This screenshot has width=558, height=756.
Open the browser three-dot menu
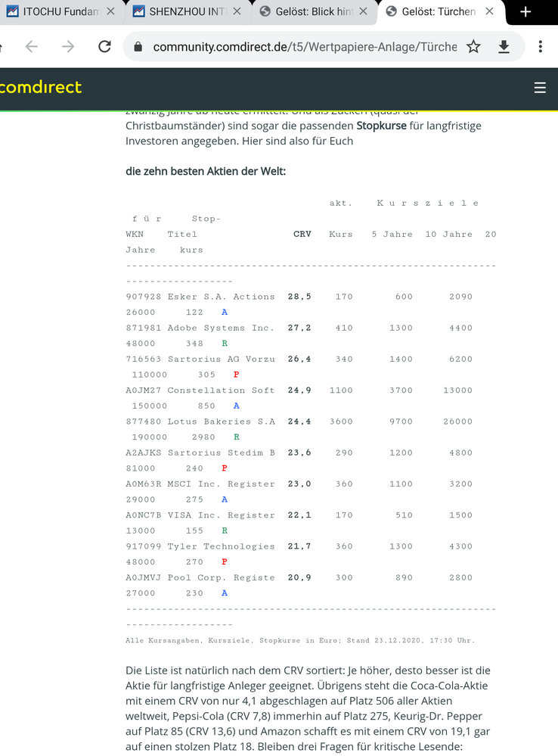coord(540,47)
